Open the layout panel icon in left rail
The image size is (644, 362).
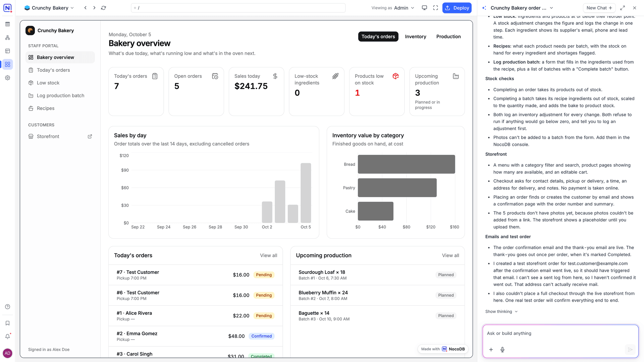coord(7,51)
